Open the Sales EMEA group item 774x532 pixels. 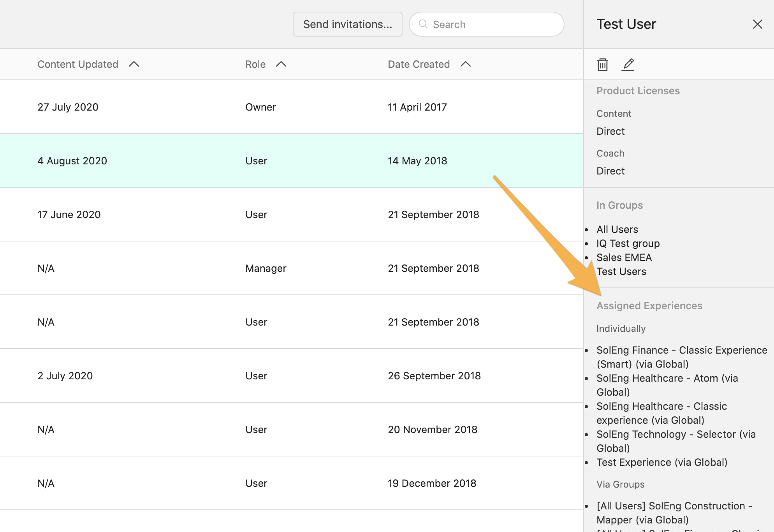coord(624,257)
